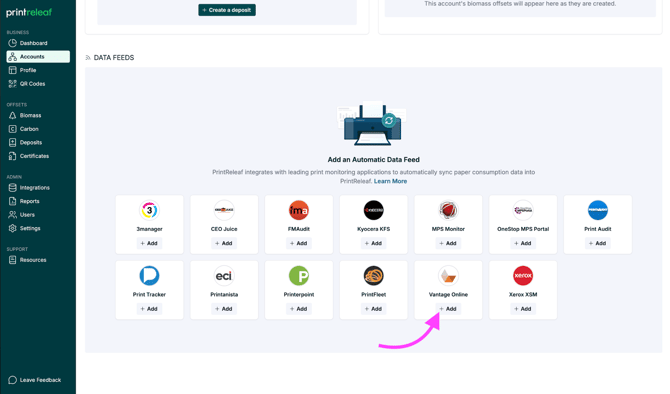Click the Dashboard pie-chart icon

point(12,43)
